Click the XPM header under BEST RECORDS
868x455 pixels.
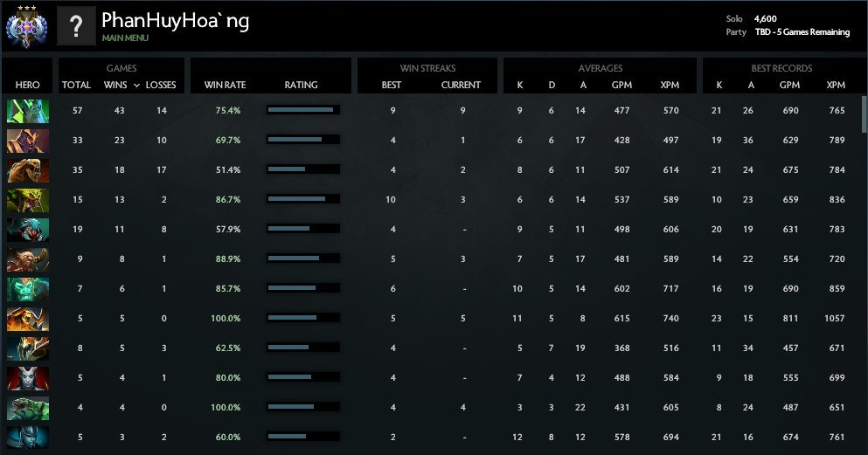836,86
